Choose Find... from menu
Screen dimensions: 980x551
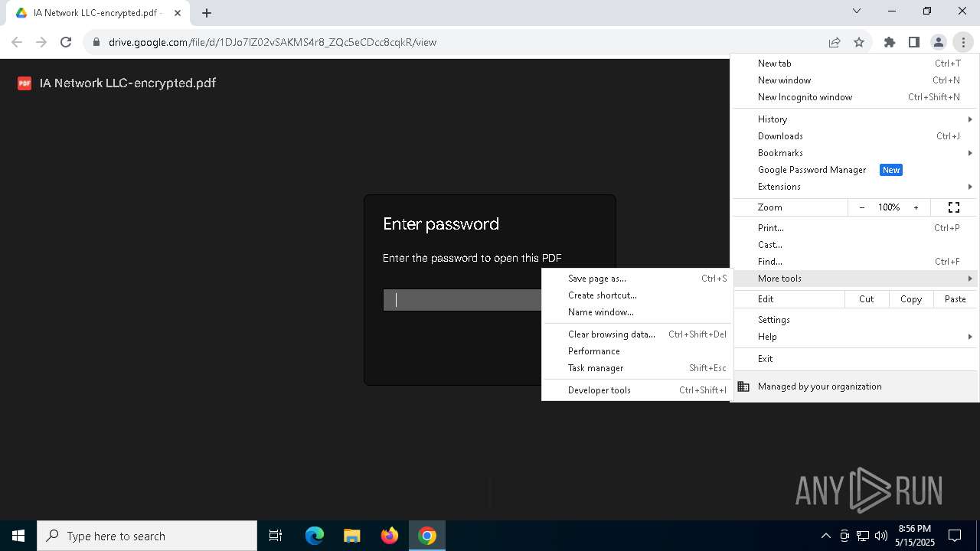(854, 262)
